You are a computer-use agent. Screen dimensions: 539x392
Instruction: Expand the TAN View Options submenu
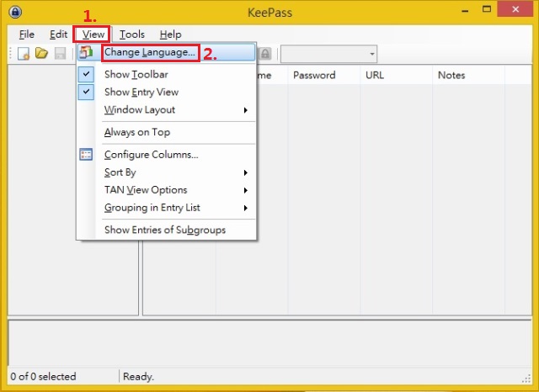pos(167,190)
